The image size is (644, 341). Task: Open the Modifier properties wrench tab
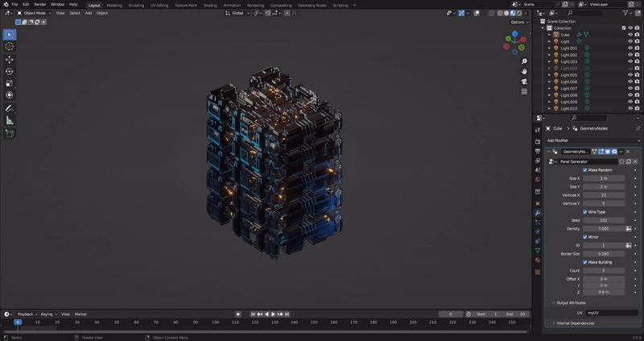538,213
